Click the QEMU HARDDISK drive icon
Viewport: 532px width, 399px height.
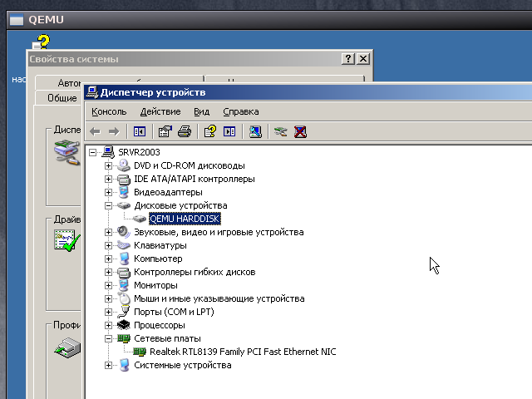click(x=139, y=219)
